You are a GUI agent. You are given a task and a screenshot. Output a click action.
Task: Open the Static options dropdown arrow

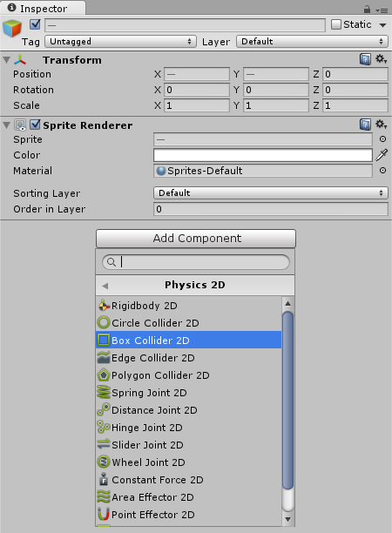(382, 25)
